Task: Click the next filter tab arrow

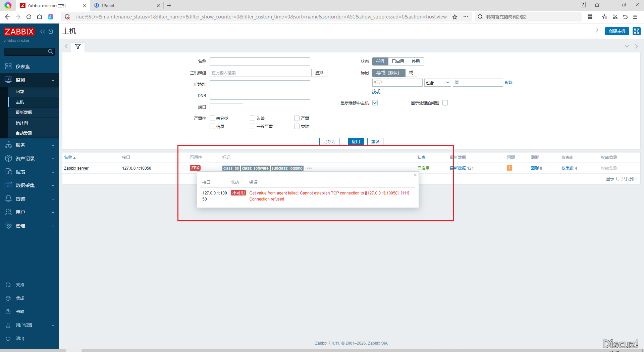Action: [x=636, y=46]
